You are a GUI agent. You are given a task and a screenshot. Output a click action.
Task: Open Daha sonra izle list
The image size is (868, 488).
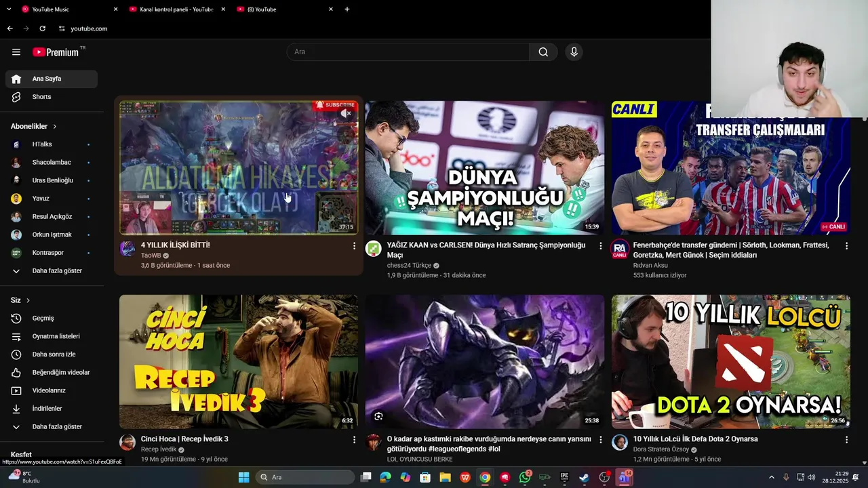tap(52, 354)
